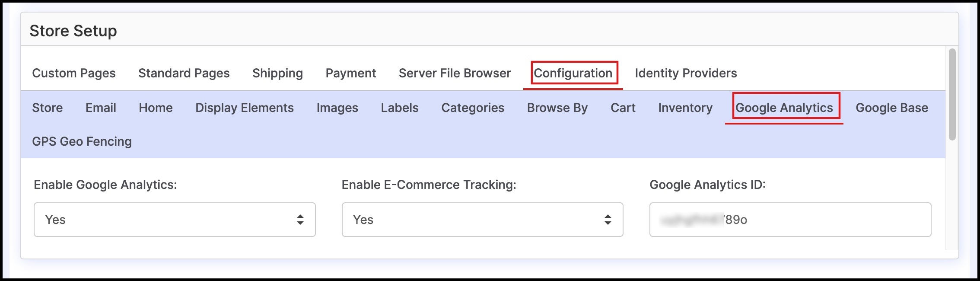This screenshot has height=281, width=980.
Task: Click the Google Analytics ID field
Action: click(790, 220)
